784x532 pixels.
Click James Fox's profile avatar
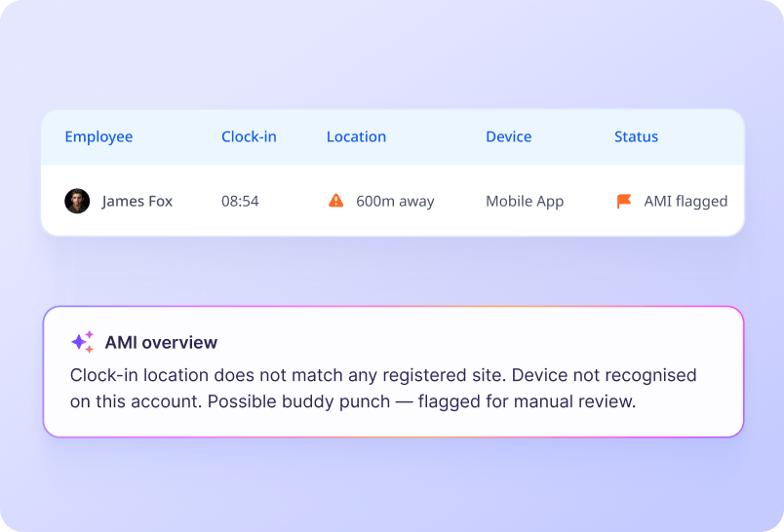click(x=77, y=201)
